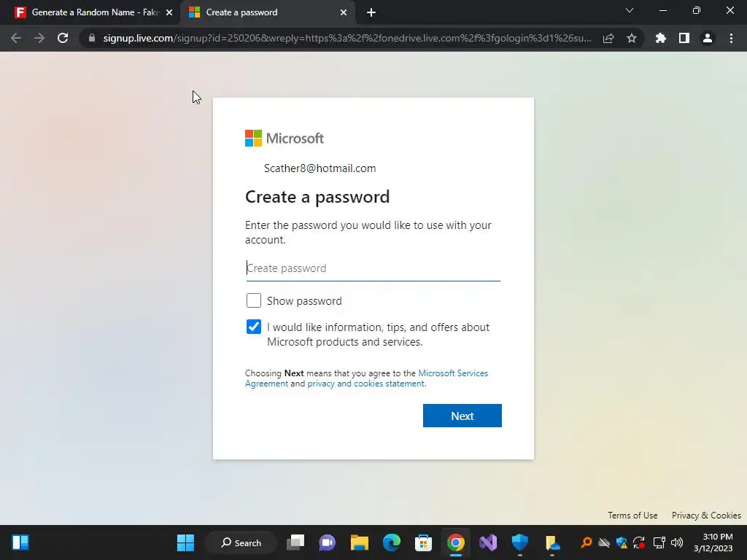Click the network tray icon
This screenshot has width=747, height=560.
tap(659, 542)
